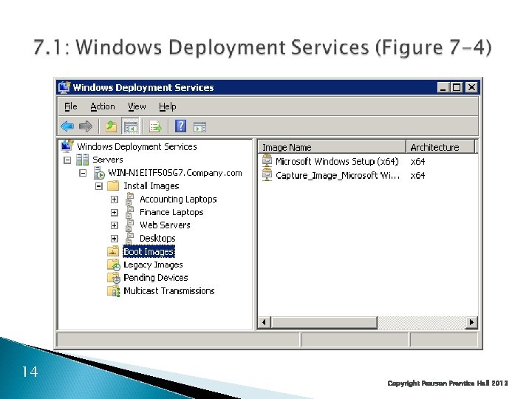Click the Capture_Image boot image icon
Image resolution: width=532 pixels, height=399 pixels.
(x=267, y=175)
